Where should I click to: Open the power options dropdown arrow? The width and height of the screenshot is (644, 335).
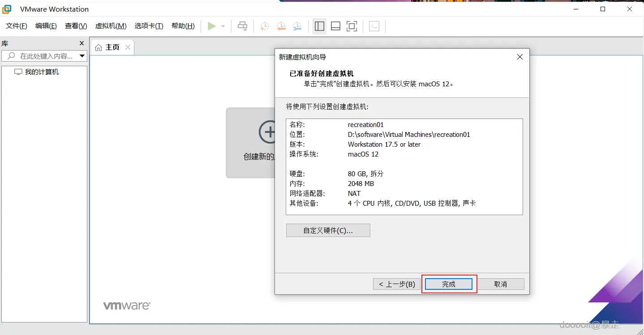tap(223, 26)
